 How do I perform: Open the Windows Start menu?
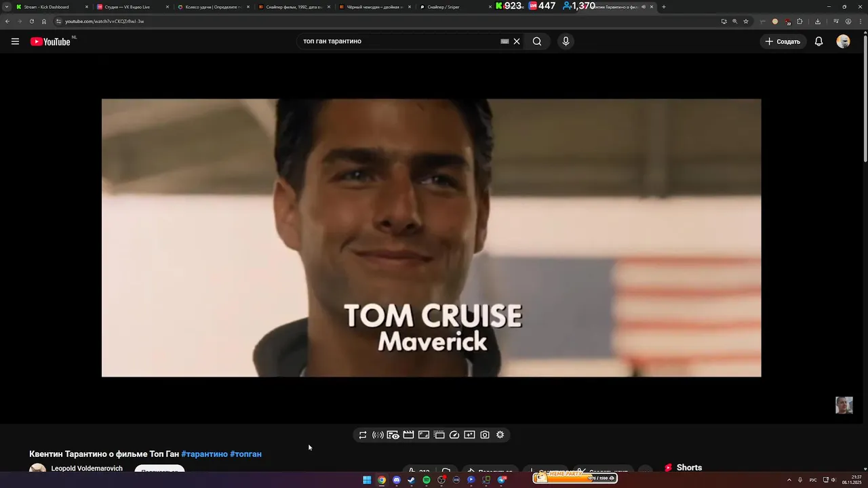click(x=367, y=480)
